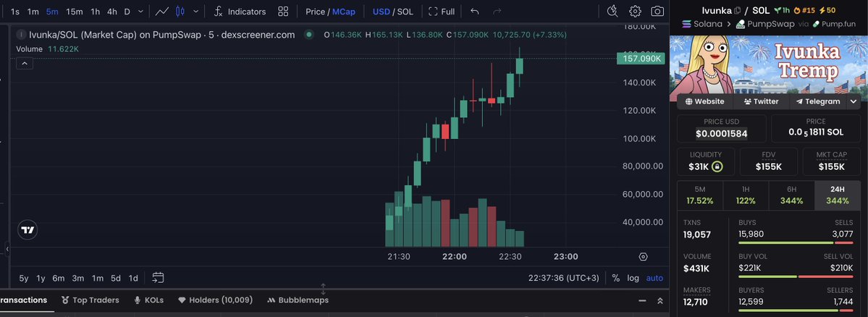Switch quote currency to SOL
This screenshot has height=317, width=868.
(x=405, y=11)
